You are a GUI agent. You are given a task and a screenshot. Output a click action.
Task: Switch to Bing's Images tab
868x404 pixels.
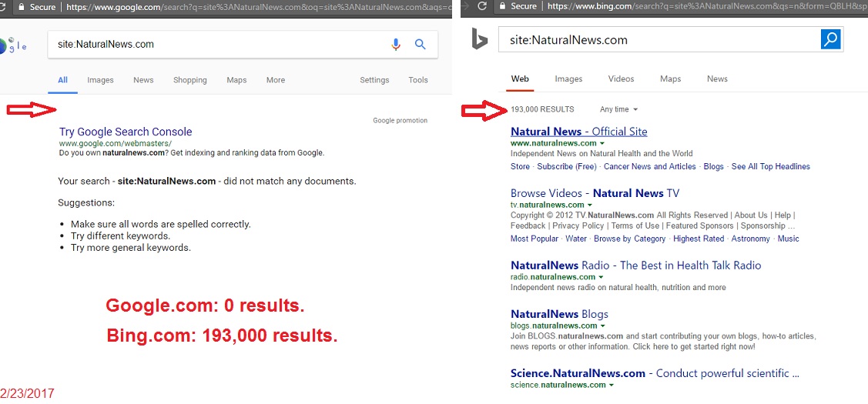point(568,78)
